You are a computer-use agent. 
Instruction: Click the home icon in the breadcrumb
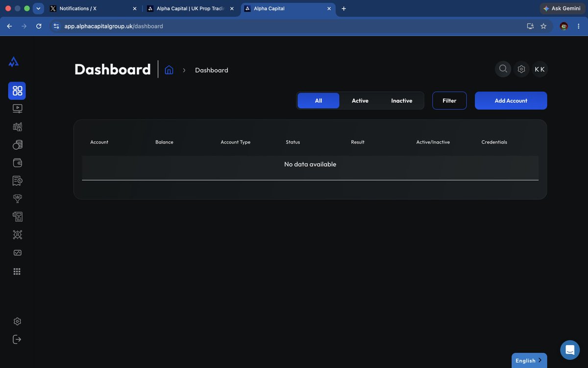[169, 70]
